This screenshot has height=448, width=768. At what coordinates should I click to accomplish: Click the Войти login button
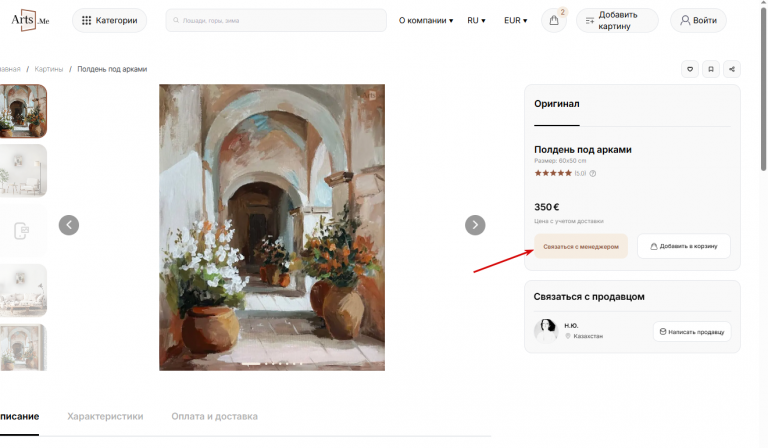698,21
